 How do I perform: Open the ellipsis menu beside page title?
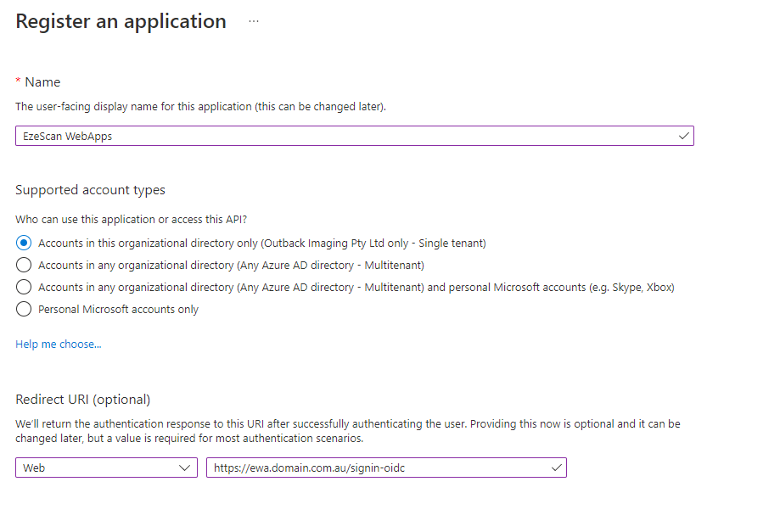pos(254,21)
